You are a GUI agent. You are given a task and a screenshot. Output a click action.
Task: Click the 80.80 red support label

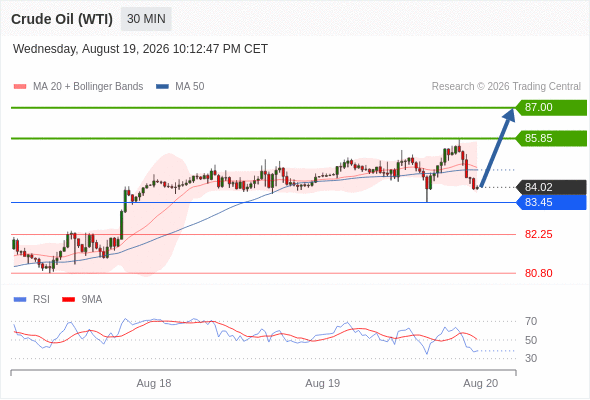click(538, 273)
